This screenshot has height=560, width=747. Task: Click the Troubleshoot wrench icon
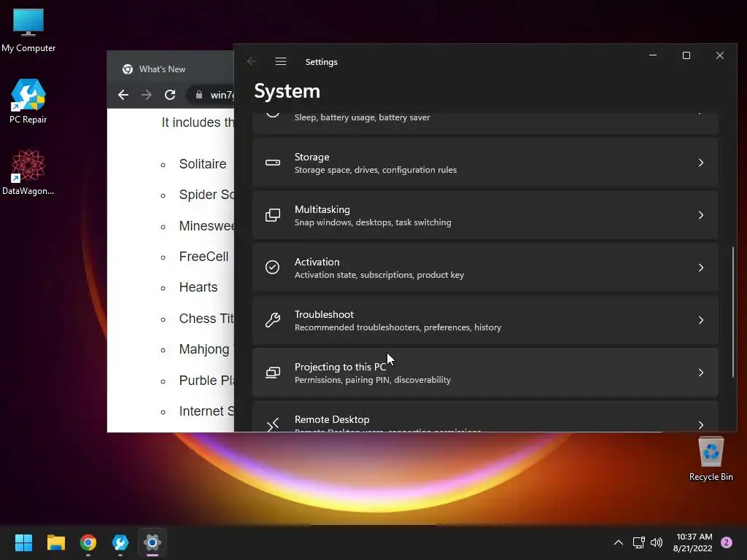click(273, 320)
